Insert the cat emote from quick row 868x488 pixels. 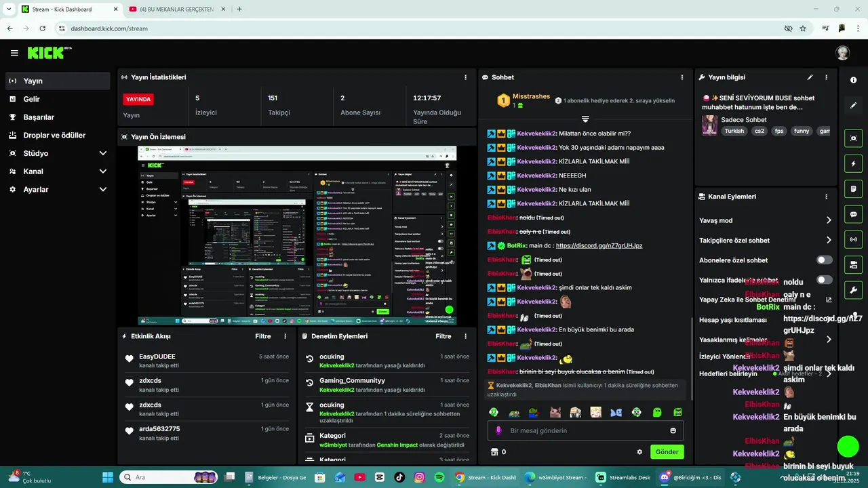pos(555,412)
